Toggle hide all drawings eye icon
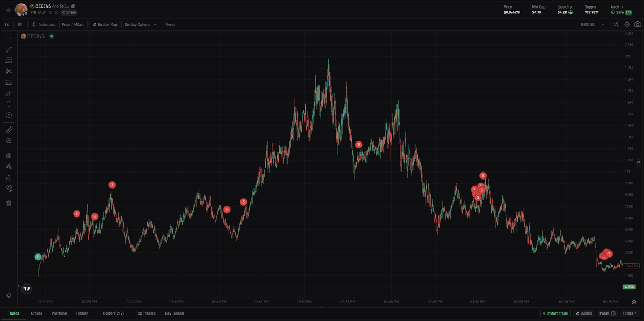 [9, 188]
